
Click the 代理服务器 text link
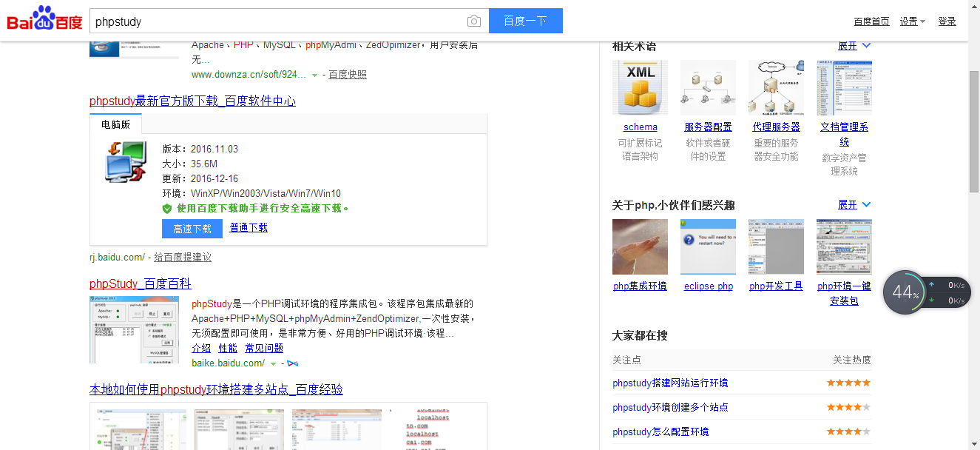(x=776, y=127)
